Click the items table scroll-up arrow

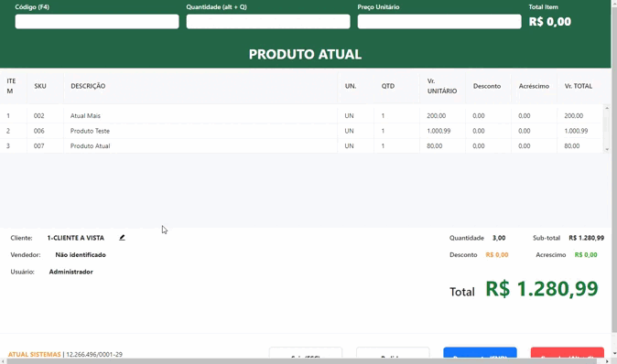607,108
